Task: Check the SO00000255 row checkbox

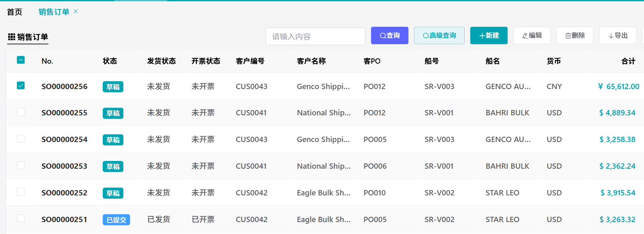Action: [x=21, y=112]
